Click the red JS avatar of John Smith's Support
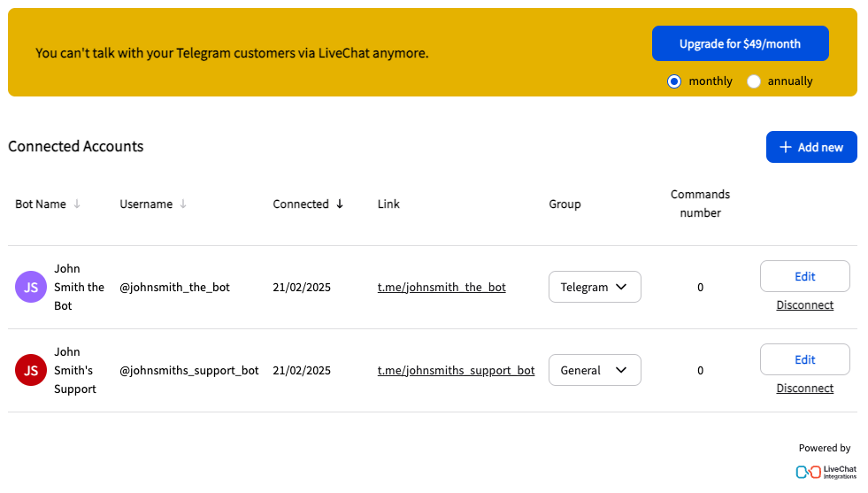The width and height of the screenshot is (868, 493). 31,370
